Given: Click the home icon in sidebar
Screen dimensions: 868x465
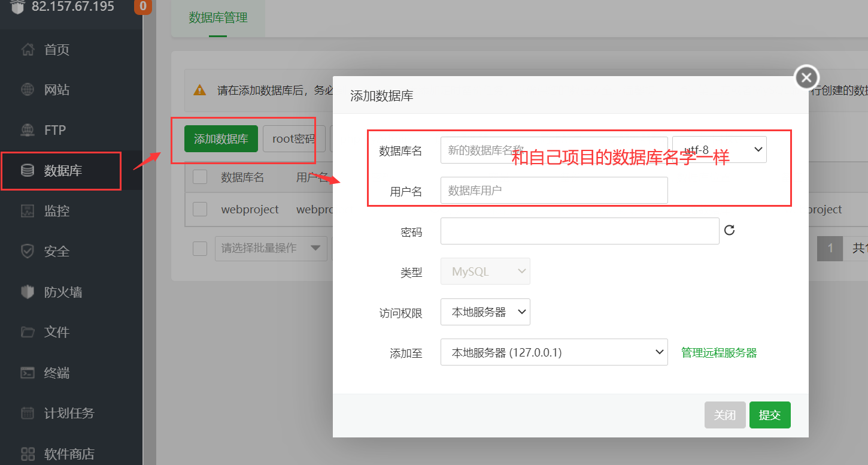Looking at the screenshot, I should click(x=28, y=49).
